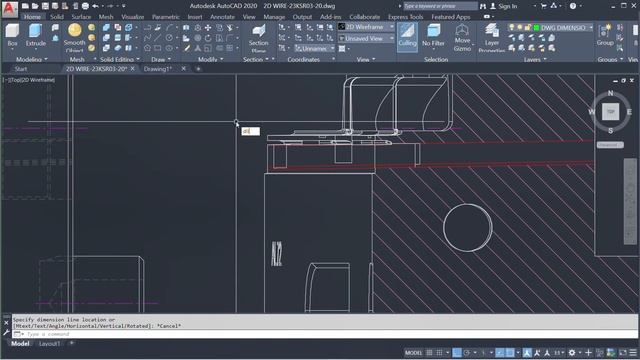Toggle grid display in status bar
This screenshot has height=360, width=640.
tap(429, 353)
